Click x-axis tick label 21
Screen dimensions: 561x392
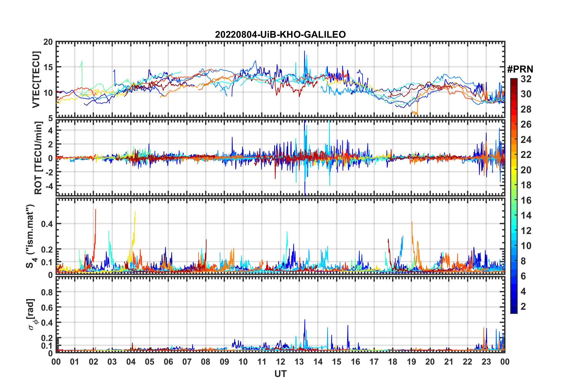tap(449, 362)
